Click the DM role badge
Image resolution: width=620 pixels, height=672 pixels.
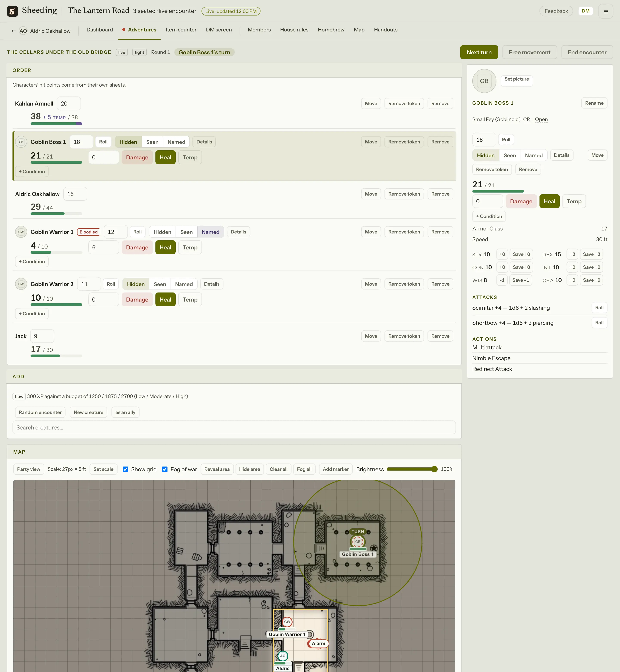pos(585,11)
